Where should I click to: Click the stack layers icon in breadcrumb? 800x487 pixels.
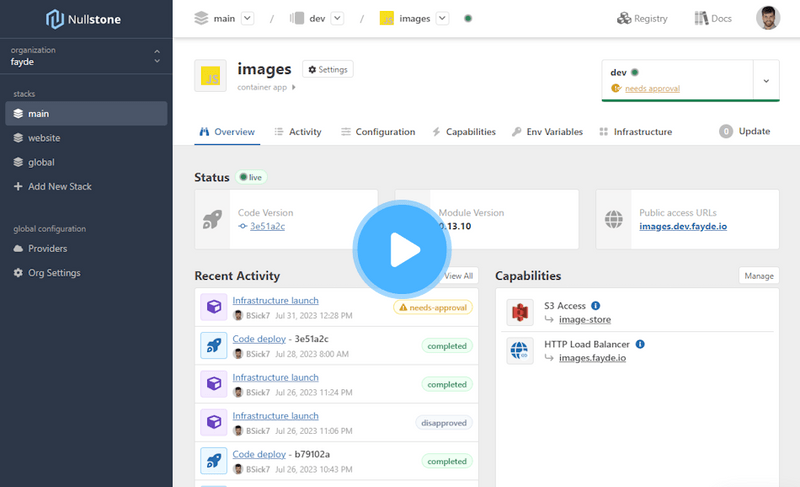(202, 18)
